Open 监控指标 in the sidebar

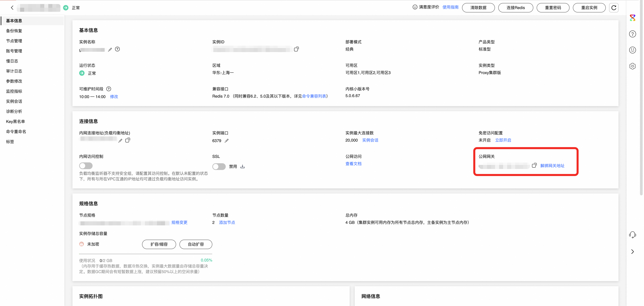pyautogui.click(x=14, y=91)
